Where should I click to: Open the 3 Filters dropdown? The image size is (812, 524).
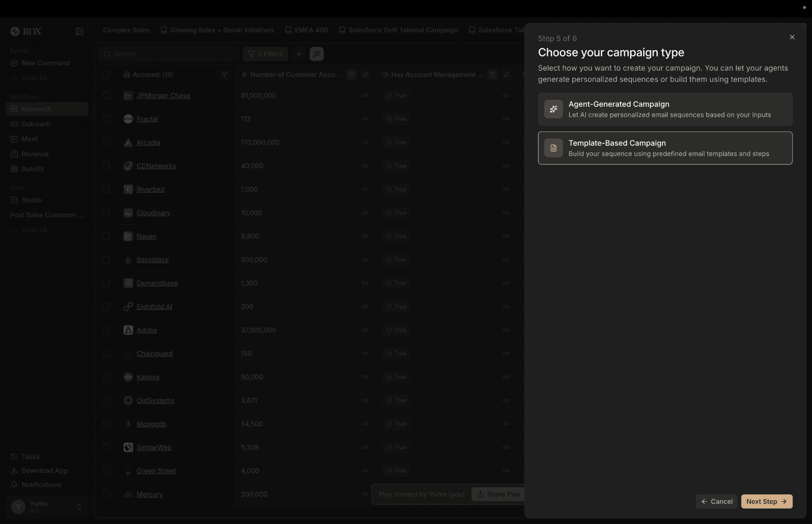(x=265, y=53)
